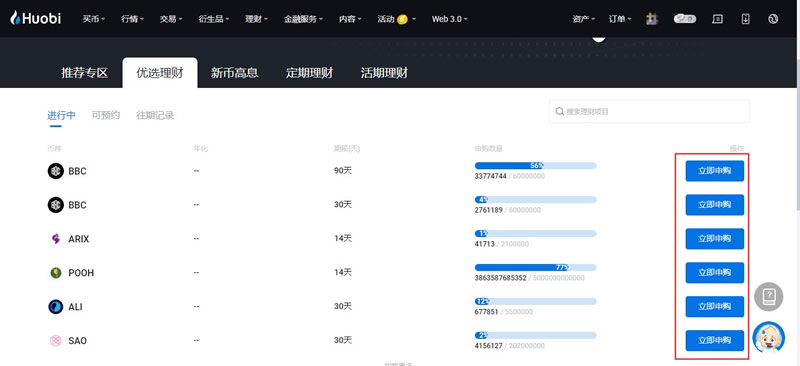Switch to the 活期理财 tab
The height and width of the screenshot is (366, 800).
tap(384, 72)
